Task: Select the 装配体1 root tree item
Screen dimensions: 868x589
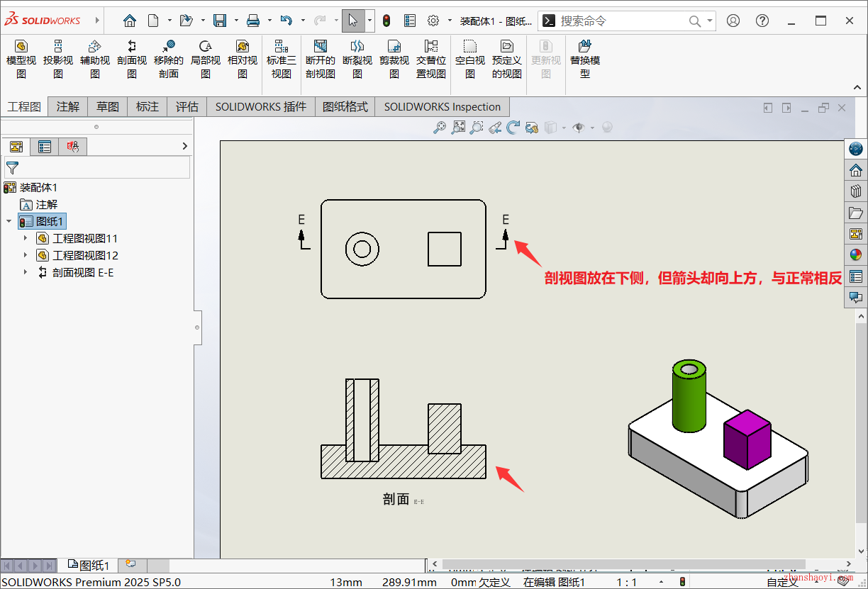Action: (x=38, y=187)
